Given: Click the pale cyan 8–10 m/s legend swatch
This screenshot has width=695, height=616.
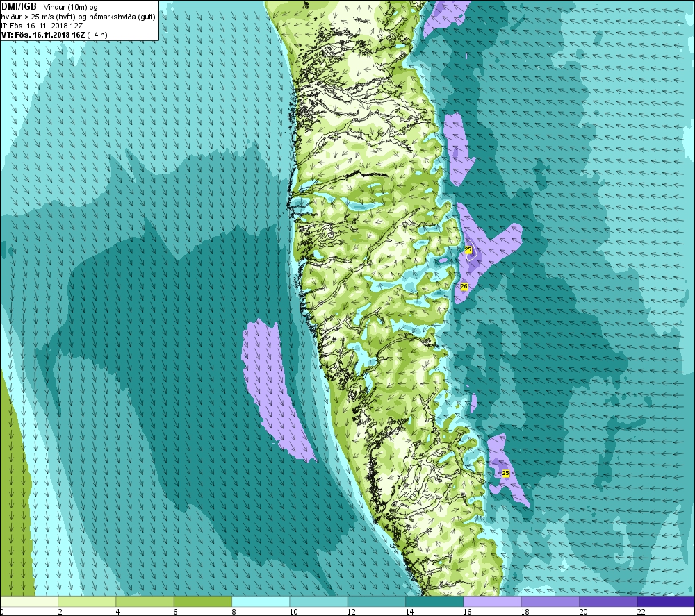Looking at the screenshot, I should point(261,601).
